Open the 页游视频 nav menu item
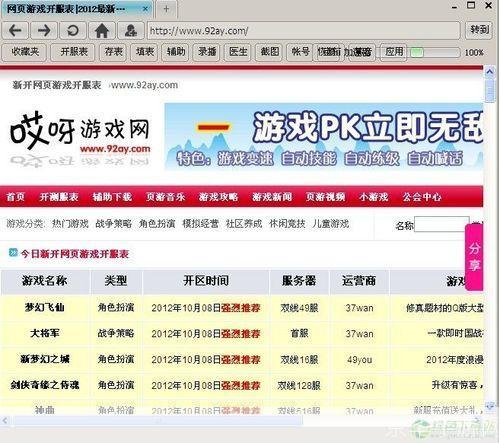The width and height of the screenshot is (500, 443). point(325,197)
